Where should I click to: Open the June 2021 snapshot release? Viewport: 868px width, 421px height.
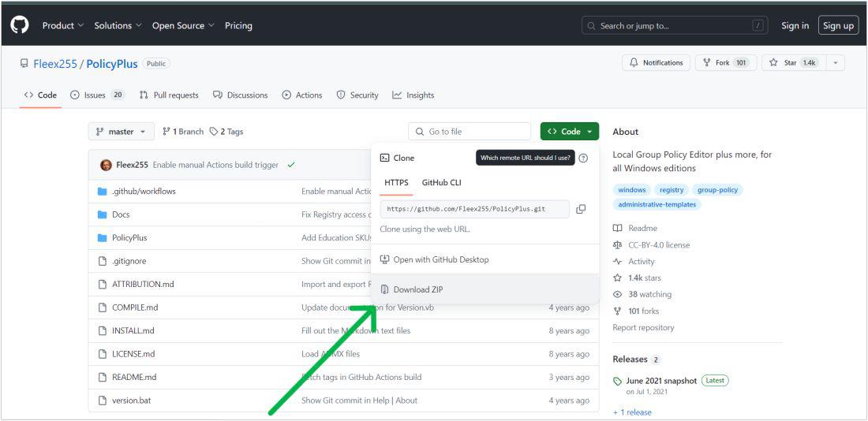661,381
